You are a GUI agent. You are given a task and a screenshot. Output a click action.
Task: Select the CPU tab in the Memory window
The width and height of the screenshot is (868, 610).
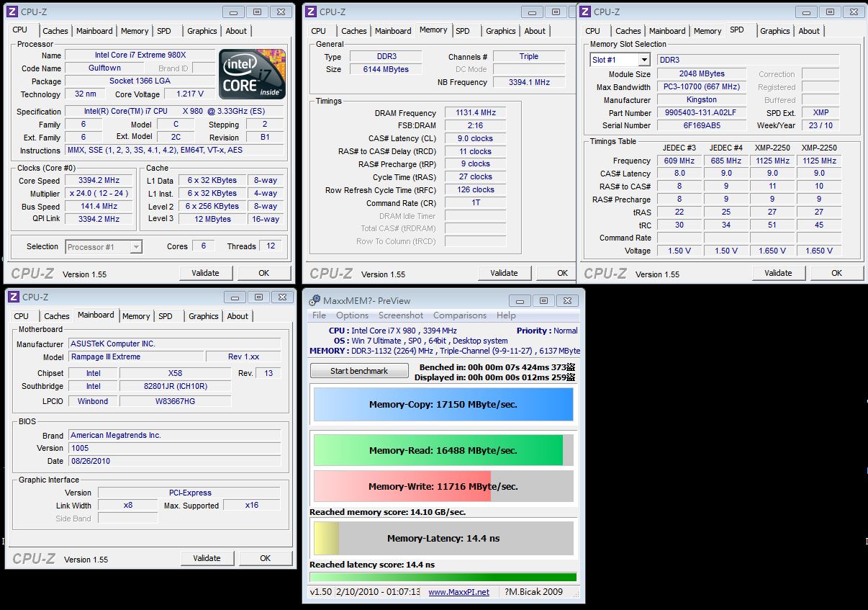click(x=318, y=31)
